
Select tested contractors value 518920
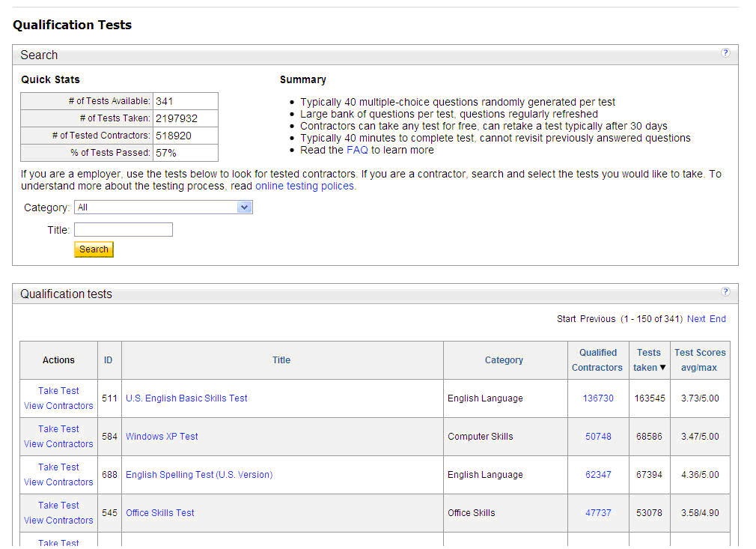click(x=174, y=136)
